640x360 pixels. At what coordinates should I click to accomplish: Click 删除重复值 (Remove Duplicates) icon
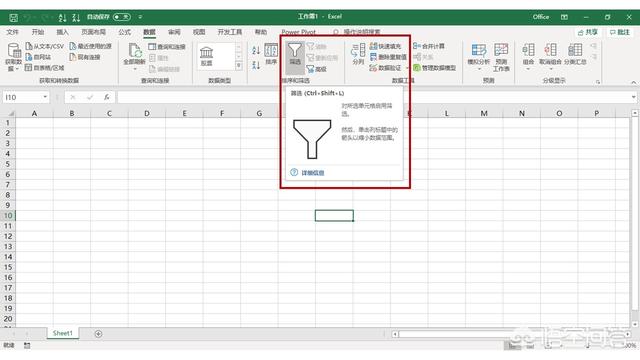[373, 57]
